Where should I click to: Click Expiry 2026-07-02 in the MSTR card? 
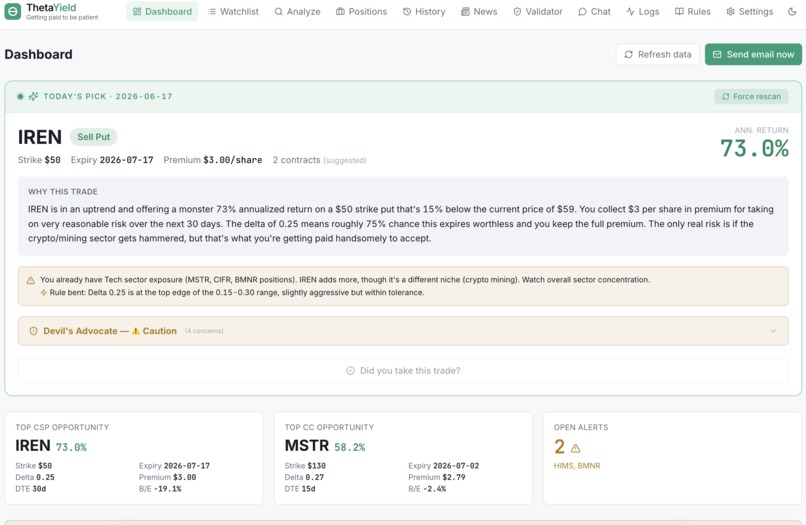tap(444, 466)
